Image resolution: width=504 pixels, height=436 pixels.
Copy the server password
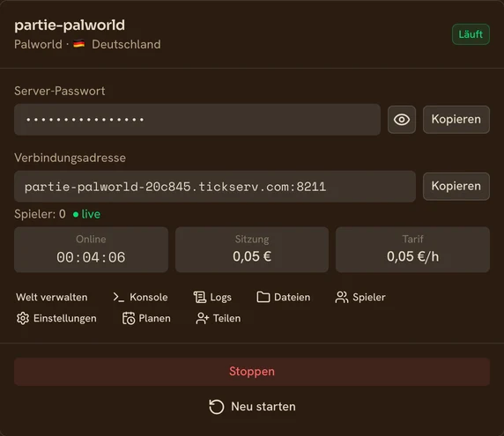coord(456,120)
